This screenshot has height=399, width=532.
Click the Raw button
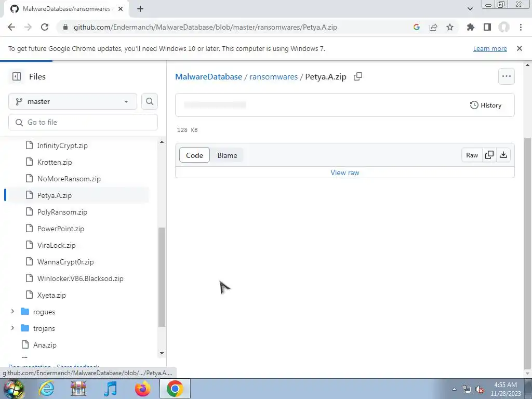coord(472,155)
